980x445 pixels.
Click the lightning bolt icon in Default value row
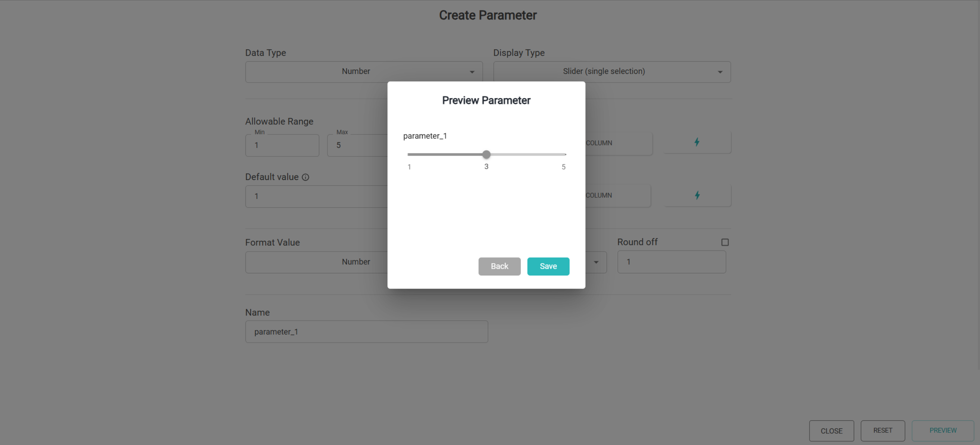[x=696, y=195]
